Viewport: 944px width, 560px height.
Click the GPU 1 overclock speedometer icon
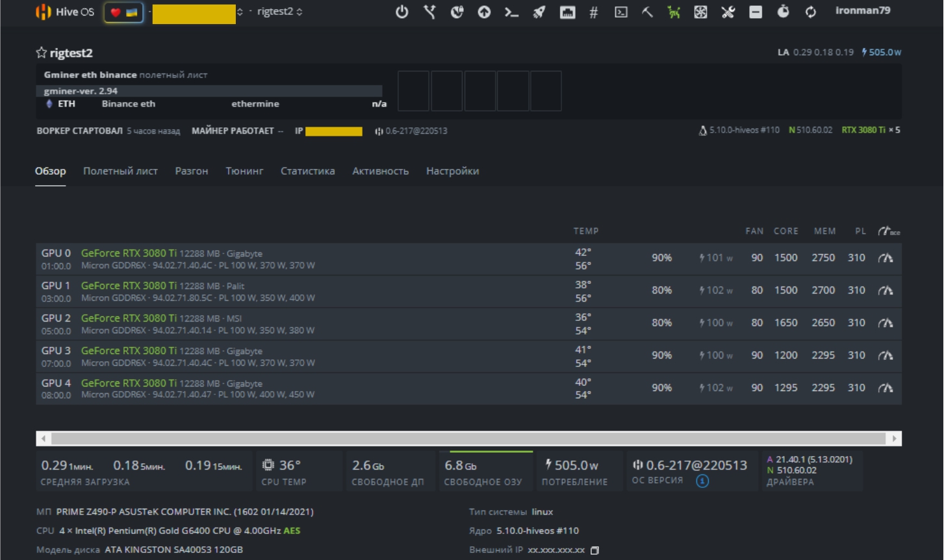pyautogui.click(x=886, y=290)
